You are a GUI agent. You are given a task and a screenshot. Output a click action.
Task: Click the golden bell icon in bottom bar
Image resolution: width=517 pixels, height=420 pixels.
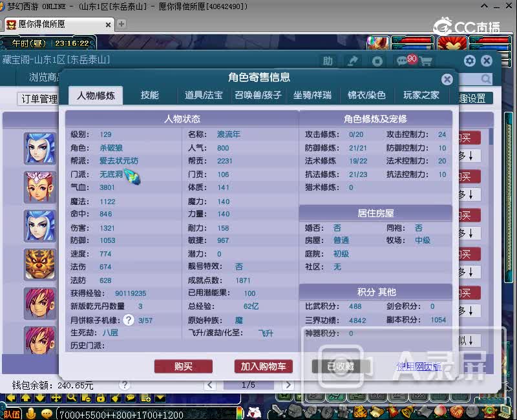408,411
